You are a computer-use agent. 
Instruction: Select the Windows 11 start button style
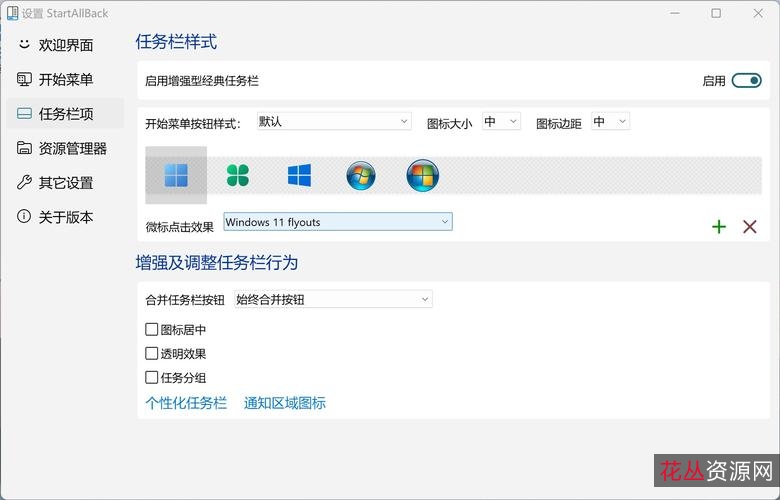coord(176,175)
